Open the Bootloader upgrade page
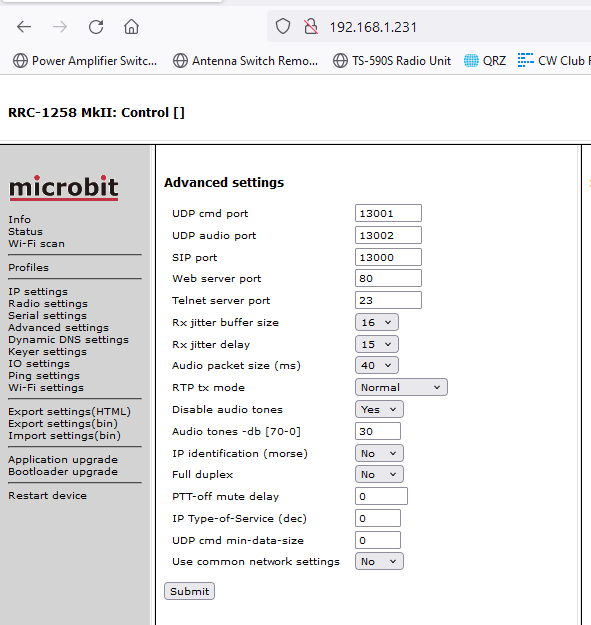The width and height of the screenshot is (591, 625). tap(63, 472)
